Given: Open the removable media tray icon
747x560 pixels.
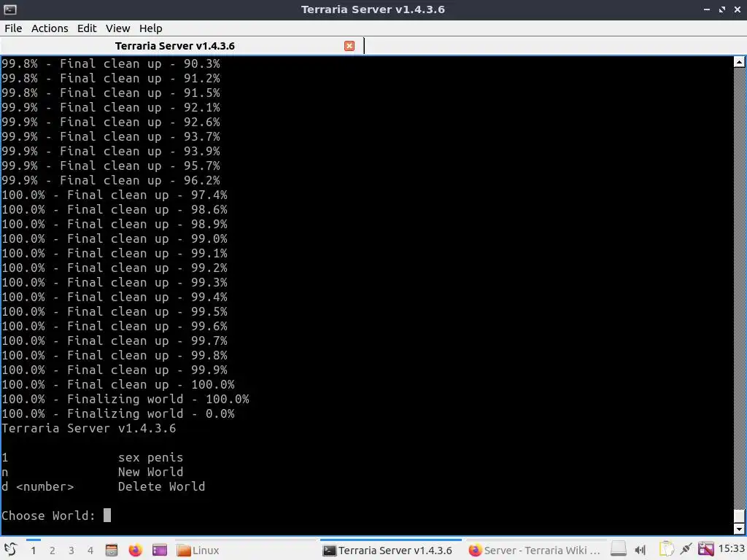Looking at the screenshot, I should pyautogui.click(x=618, y=550).
